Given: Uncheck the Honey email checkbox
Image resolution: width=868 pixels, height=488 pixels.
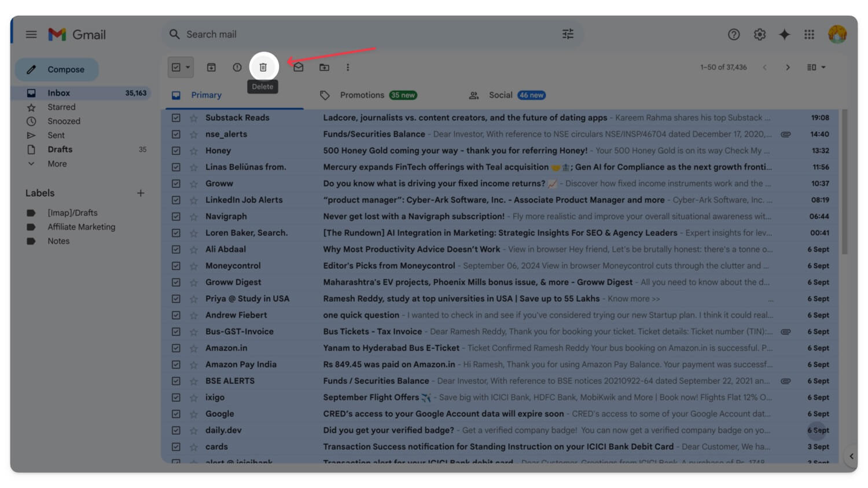Looking at the screenshot, I should [x=176, y=150].
